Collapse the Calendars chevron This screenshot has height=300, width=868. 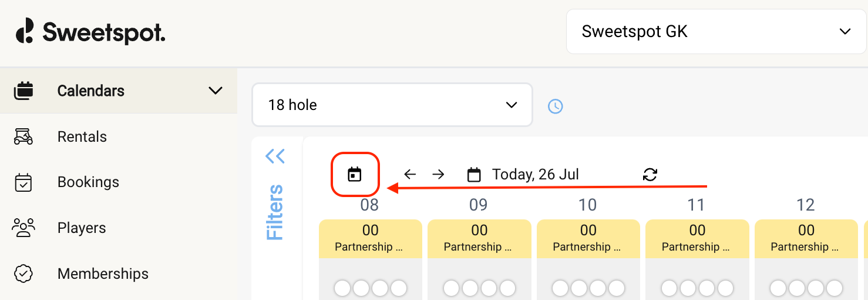pyautogui.click(x=216, y=91)
